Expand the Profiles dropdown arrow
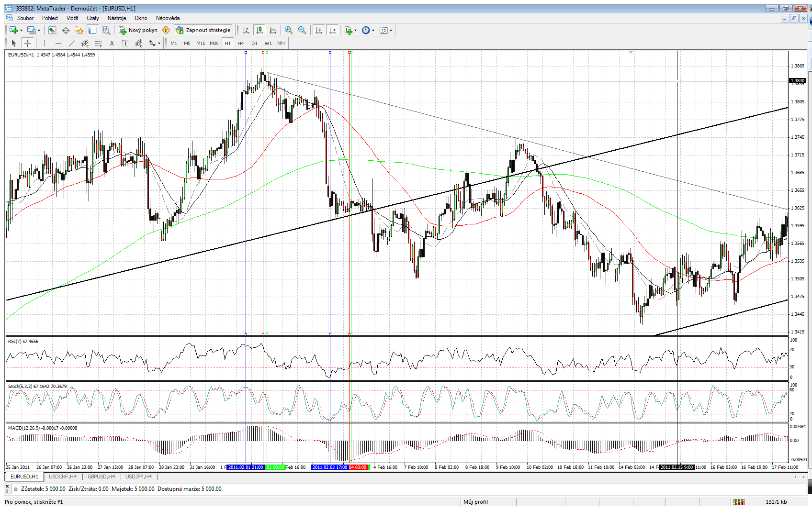This screenshot has width=812, height=510. (39, 31)
